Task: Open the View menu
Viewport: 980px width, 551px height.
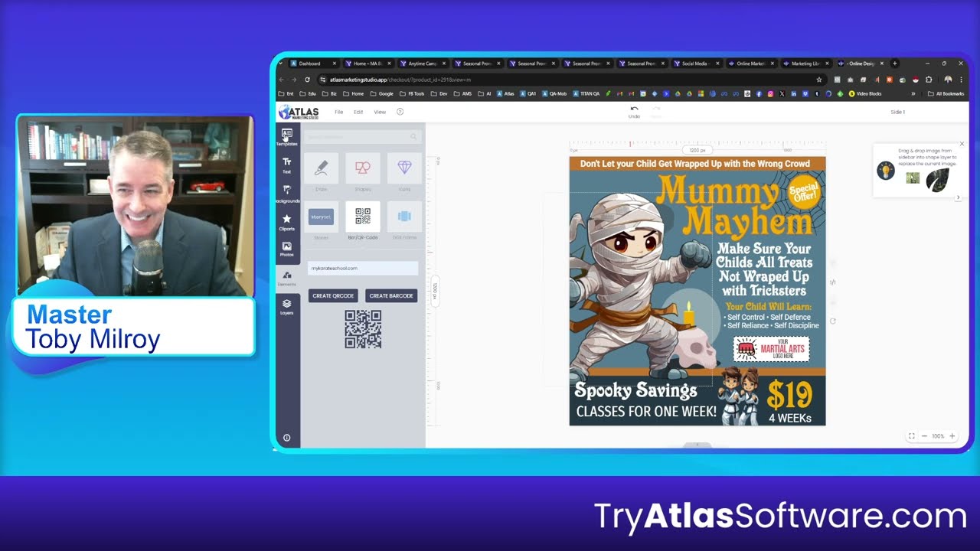Action: 380,112
